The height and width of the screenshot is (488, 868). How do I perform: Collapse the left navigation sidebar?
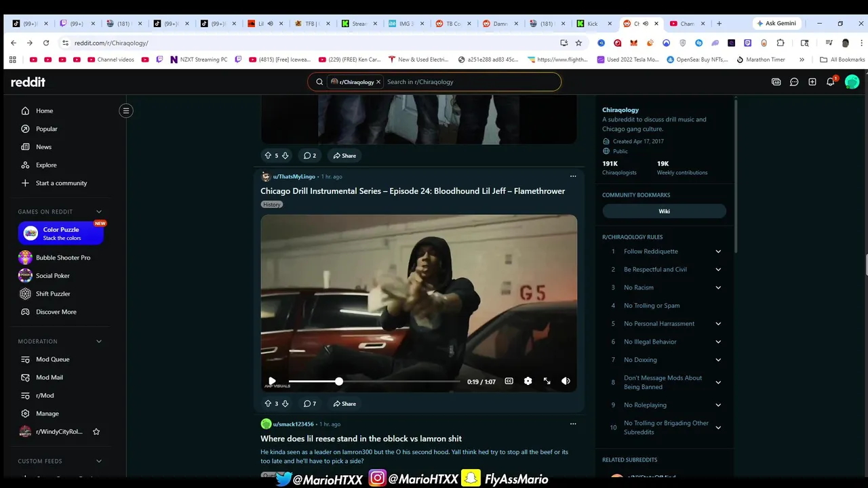[x=126, y=110]
